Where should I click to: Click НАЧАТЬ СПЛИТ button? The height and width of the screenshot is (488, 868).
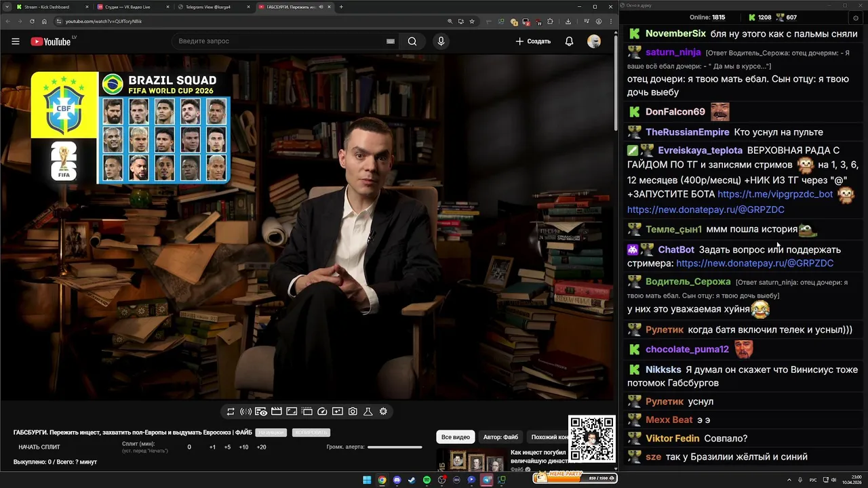point(39,447)
